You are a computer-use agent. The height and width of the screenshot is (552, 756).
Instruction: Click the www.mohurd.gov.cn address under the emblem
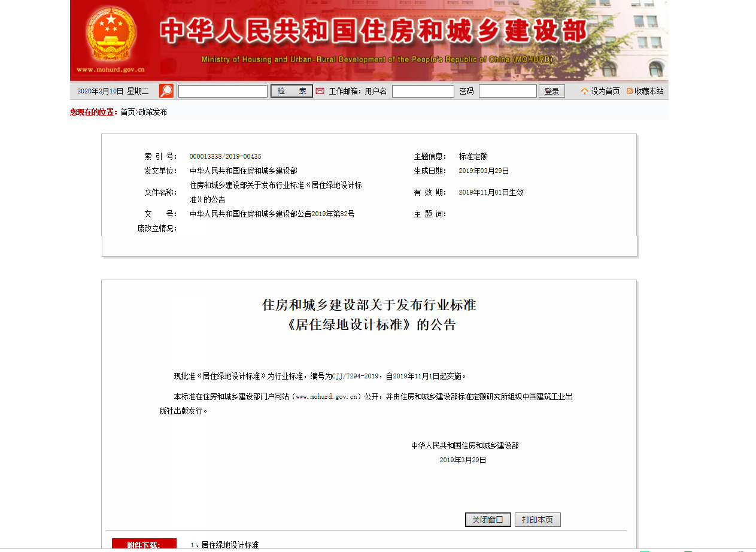tap(111, 69)
